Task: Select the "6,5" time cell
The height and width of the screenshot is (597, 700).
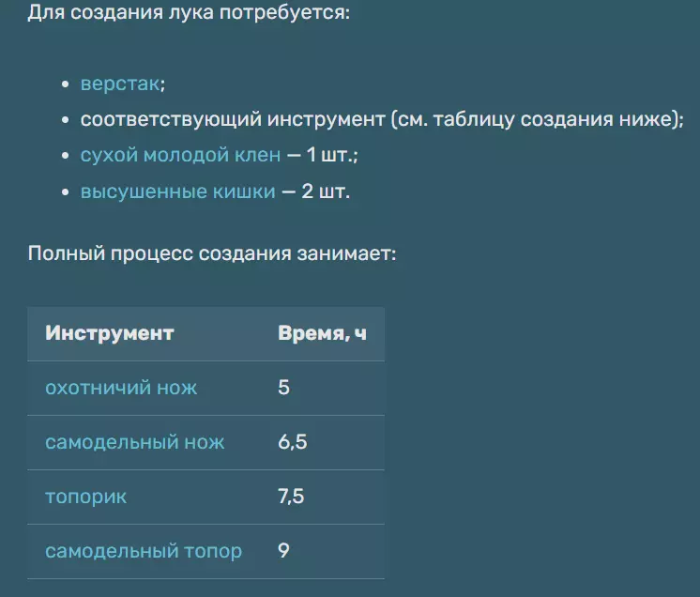Action: pyautogui.click(x=292, y=442)
